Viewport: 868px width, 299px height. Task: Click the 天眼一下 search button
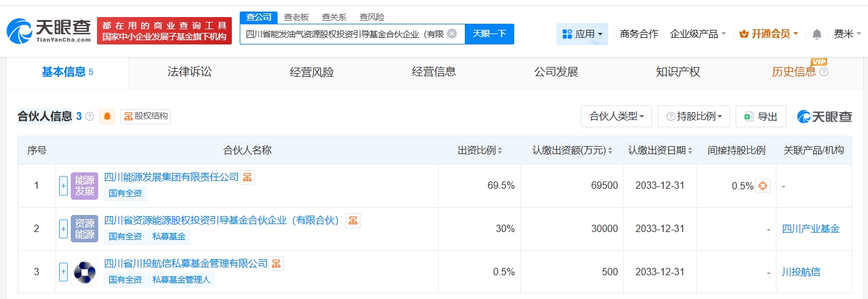tap(489, 34)
